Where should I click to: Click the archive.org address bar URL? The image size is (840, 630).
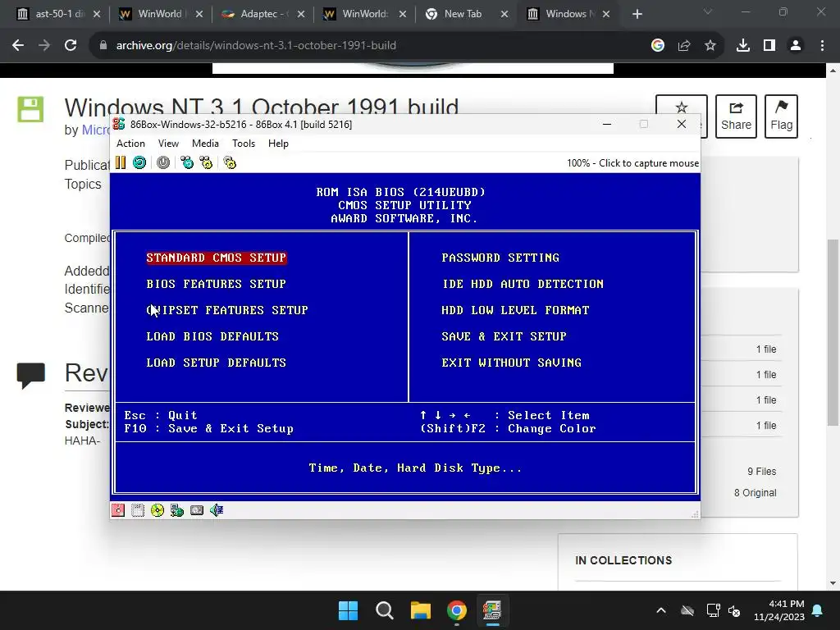pos(256,46)
